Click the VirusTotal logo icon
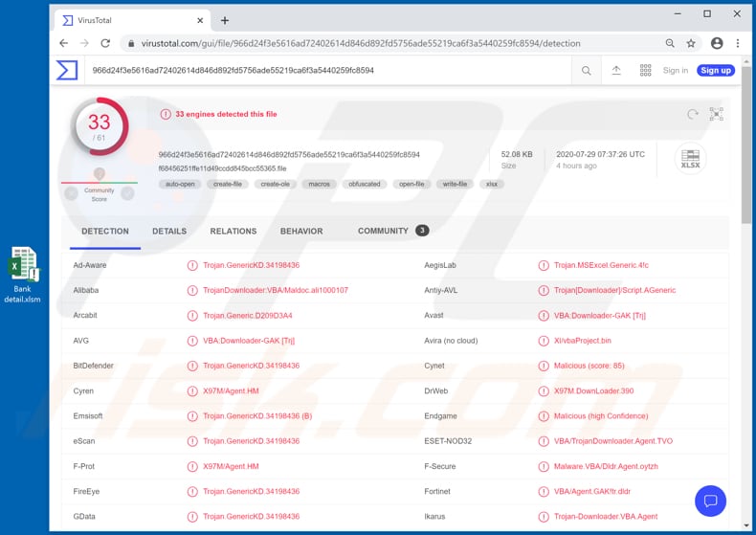 (x=67, y=71)
